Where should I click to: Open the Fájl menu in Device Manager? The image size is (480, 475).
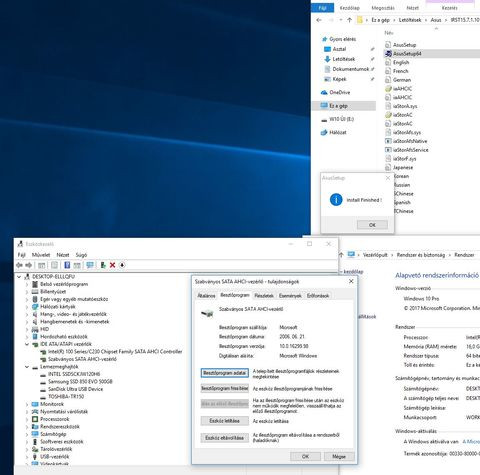pos(22,255)
